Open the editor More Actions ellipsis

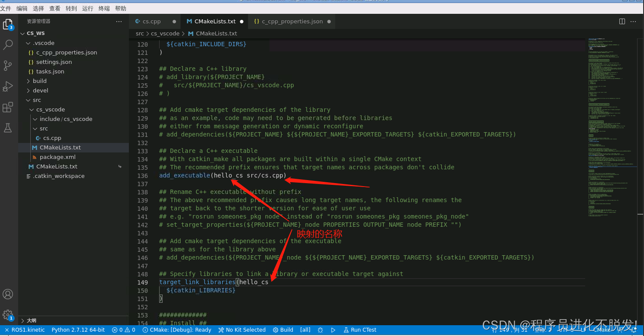tap(633, 21)
